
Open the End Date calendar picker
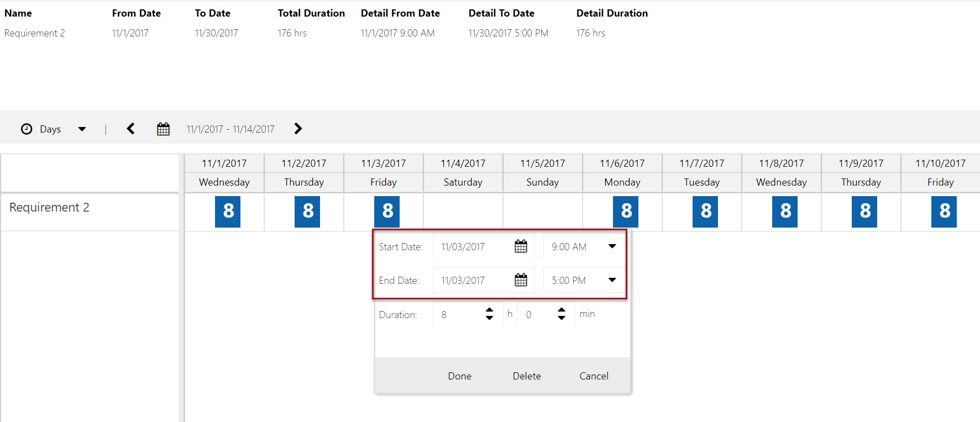[521, 280]
